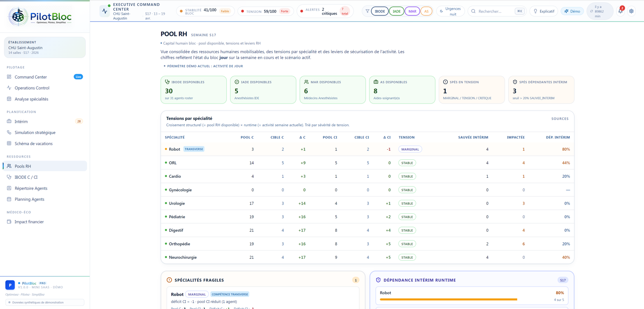Open Command Center page
644x309 pixels.
[x=45, y=77]
